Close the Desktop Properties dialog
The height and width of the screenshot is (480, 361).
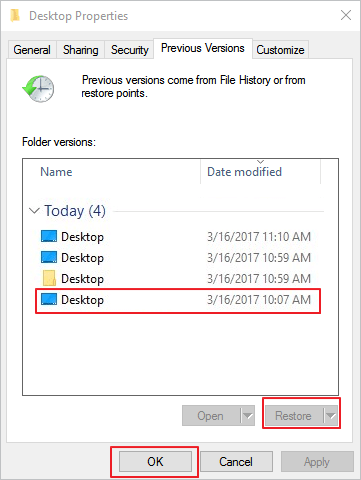[346, 15]
